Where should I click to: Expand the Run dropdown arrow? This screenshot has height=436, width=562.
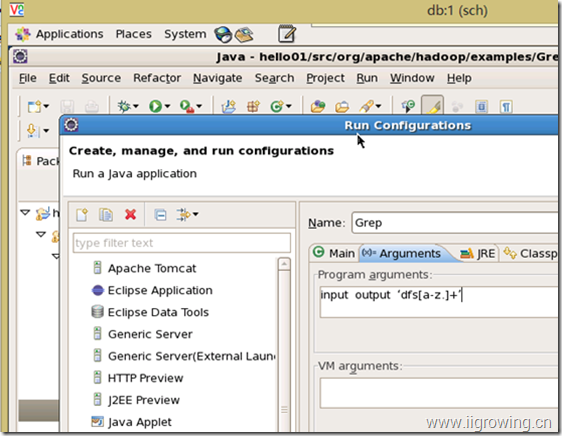[167, 106]
